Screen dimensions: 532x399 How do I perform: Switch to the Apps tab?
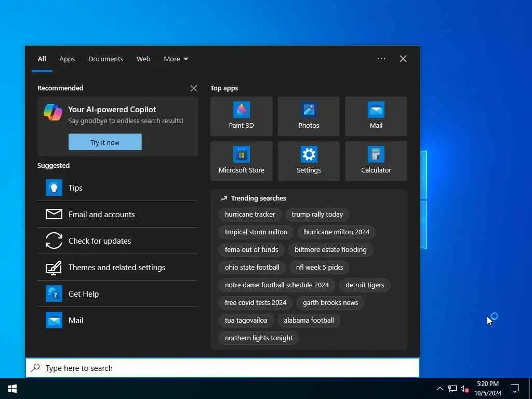point(67,59)
